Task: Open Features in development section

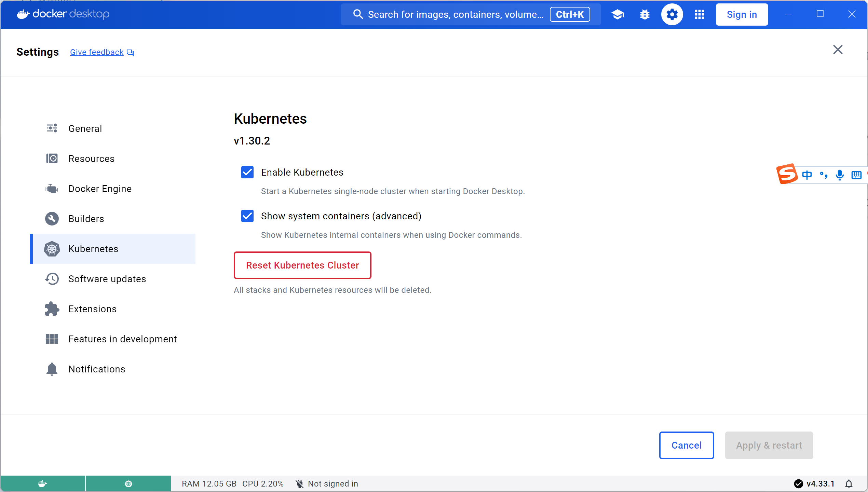Action: coord(113,339)
